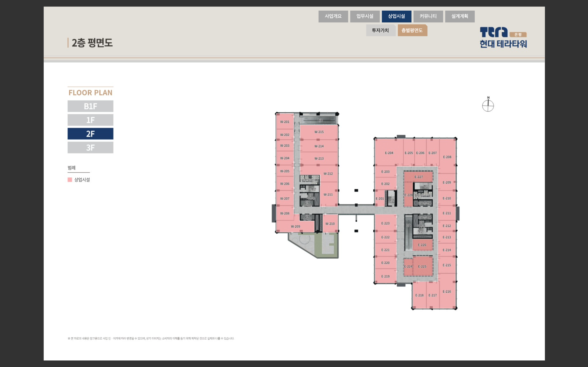Open the 사업개요 tab
The height and width of the screenshot is (367, 588).
click(x=333, y=16)
